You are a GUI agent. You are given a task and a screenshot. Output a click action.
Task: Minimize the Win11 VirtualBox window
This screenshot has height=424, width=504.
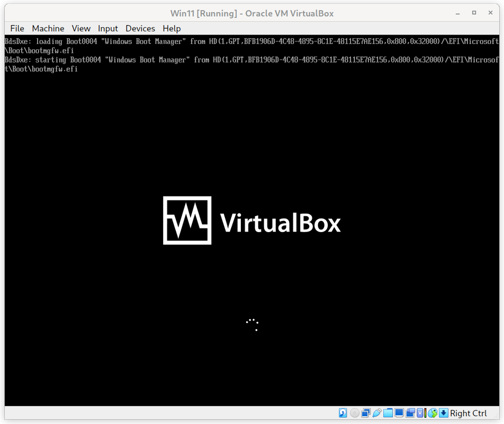coord(458,13)
